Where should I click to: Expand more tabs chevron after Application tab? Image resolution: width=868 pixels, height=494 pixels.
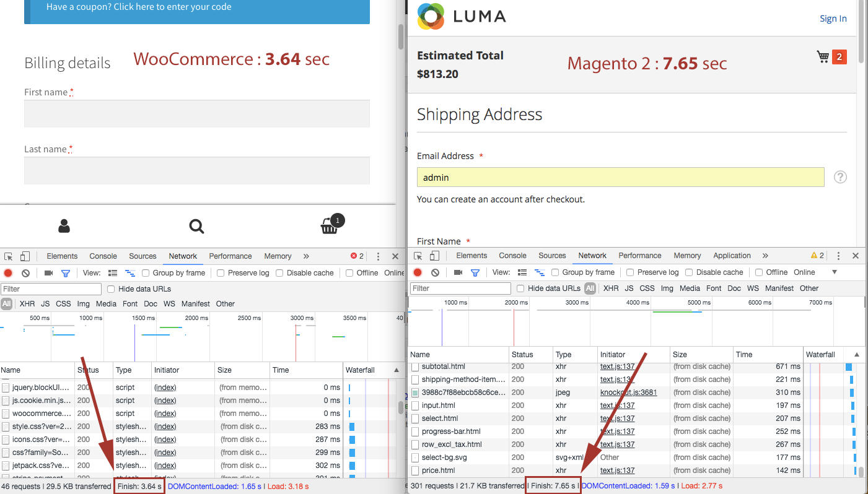click(765, 256)
